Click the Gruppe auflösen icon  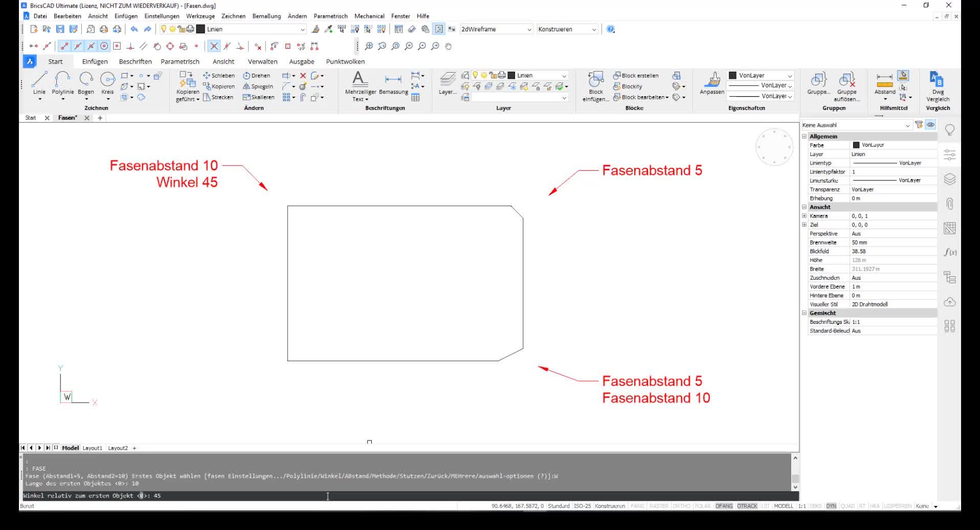click(847, 85)
